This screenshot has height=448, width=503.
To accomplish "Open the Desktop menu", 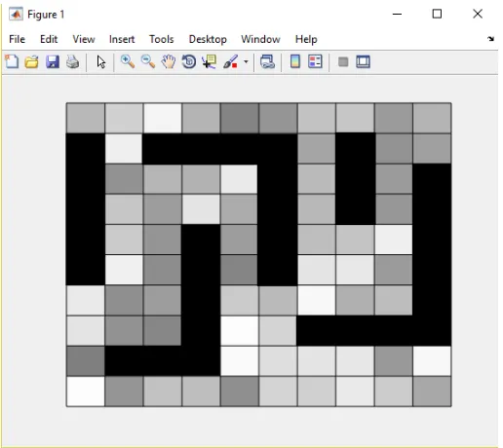I will [208, 39].
